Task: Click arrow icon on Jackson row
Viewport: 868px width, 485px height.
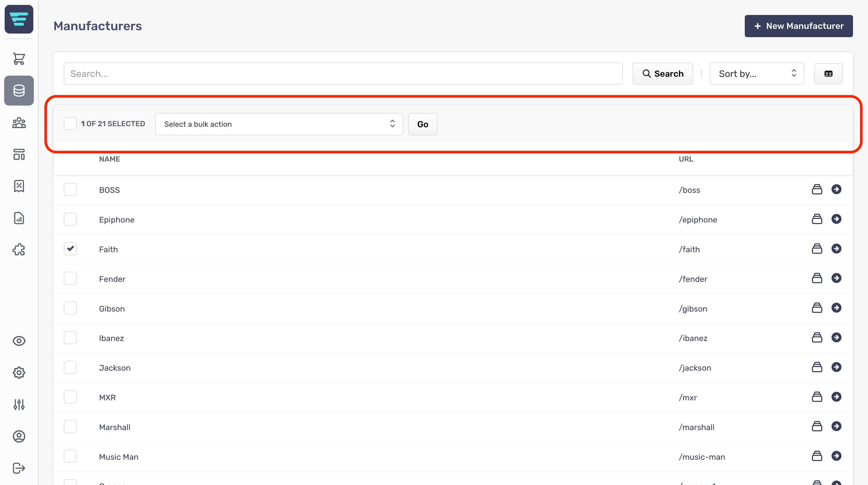Action: tap(836, 367)
